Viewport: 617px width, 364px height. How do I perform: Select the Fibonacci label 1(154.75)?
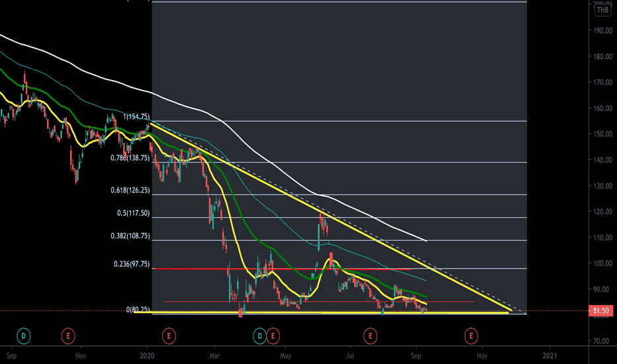coord(136,116)
